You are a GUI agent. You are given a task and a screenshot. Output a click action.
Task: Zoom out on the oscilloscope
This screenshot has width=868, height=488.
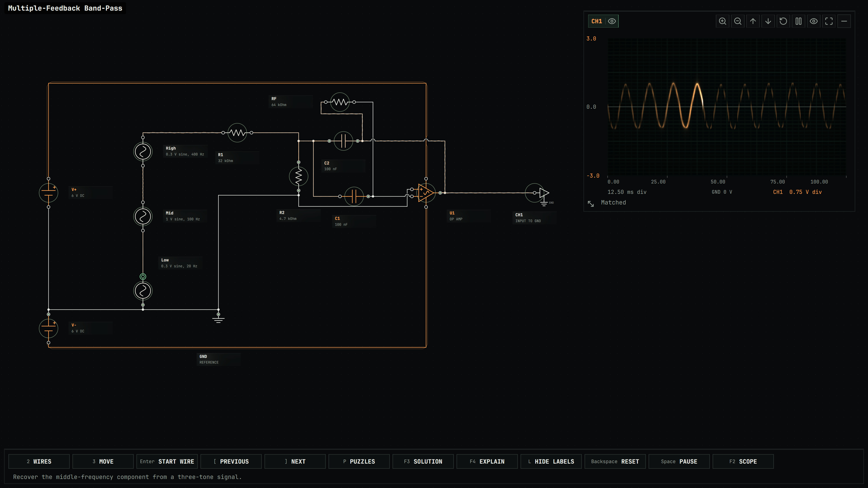[x=738, y=21]
